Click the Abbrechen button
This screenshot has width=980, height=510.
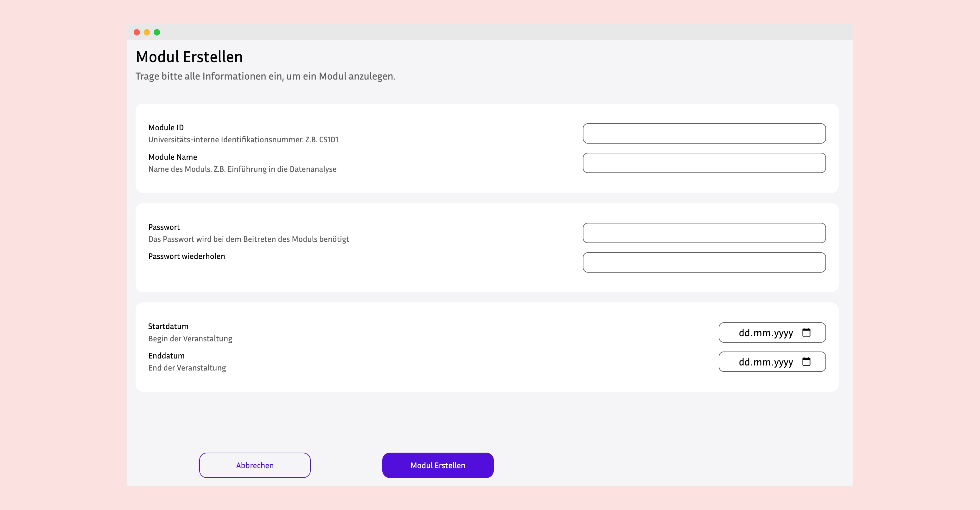point(255,465)
